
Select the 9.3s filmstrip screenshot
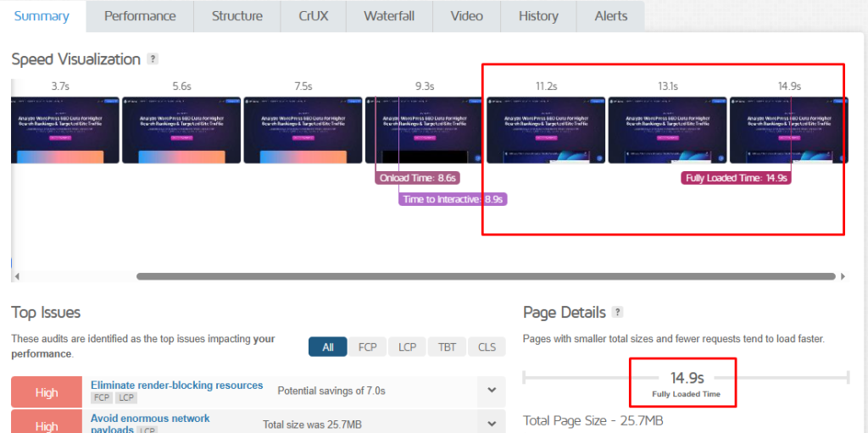click(425, 130)
